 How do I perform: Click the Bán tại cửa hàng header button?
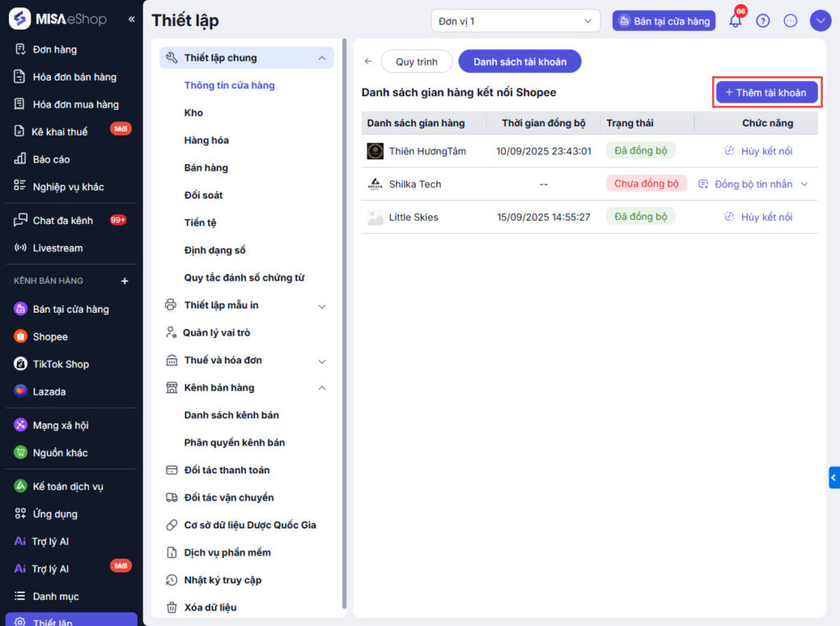(664, 21)
